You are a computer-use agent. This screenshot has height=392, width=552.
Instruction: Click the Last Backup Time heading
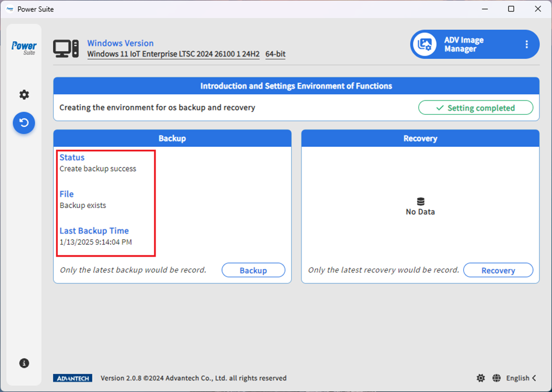[x=94, y=231]
